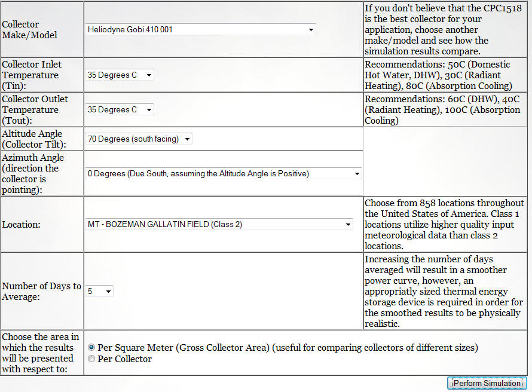The width and height of the screenshot is (532, 392).
Task: Open the Number of Days to Average dropdown
Action: coord(99,291)
